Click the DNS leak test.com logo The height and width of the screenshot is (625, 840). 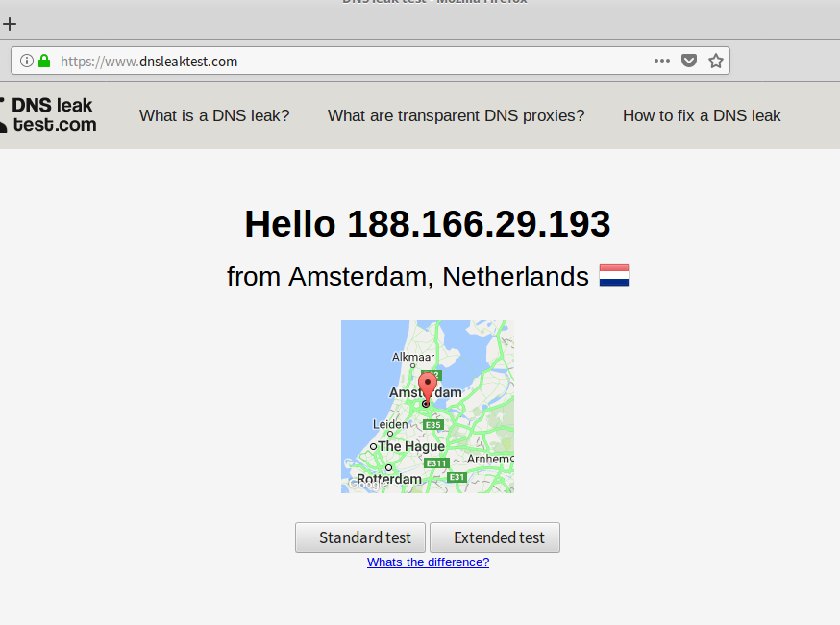tap(50, 114)
